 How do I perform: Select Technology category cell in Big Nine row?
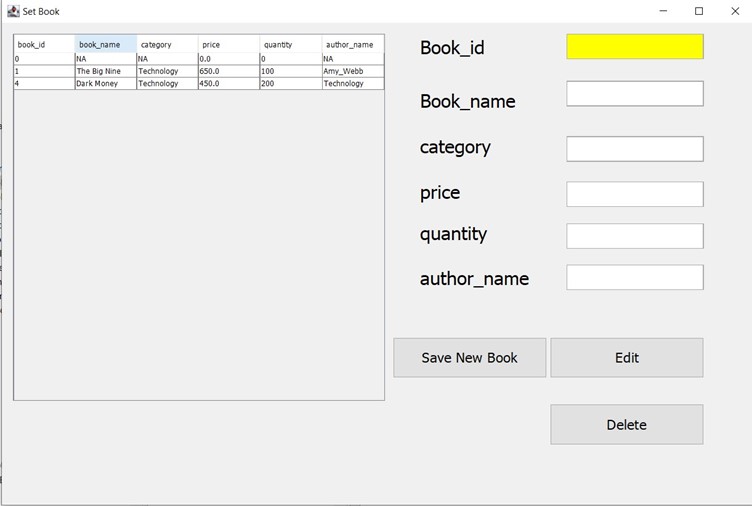click(x=167, y=71)
